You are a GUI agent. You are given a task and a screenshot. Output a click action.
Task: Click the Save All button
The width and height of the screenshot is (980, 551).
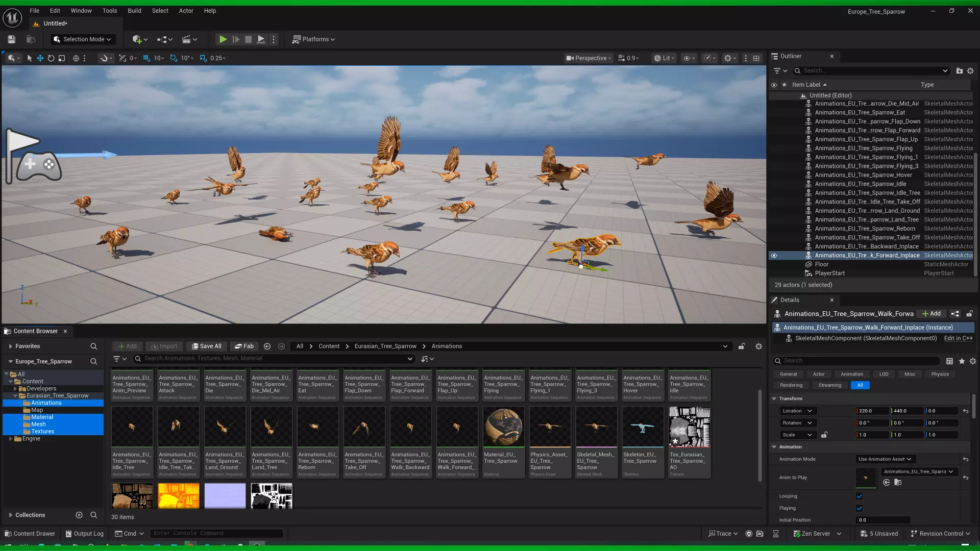point(207,346)
